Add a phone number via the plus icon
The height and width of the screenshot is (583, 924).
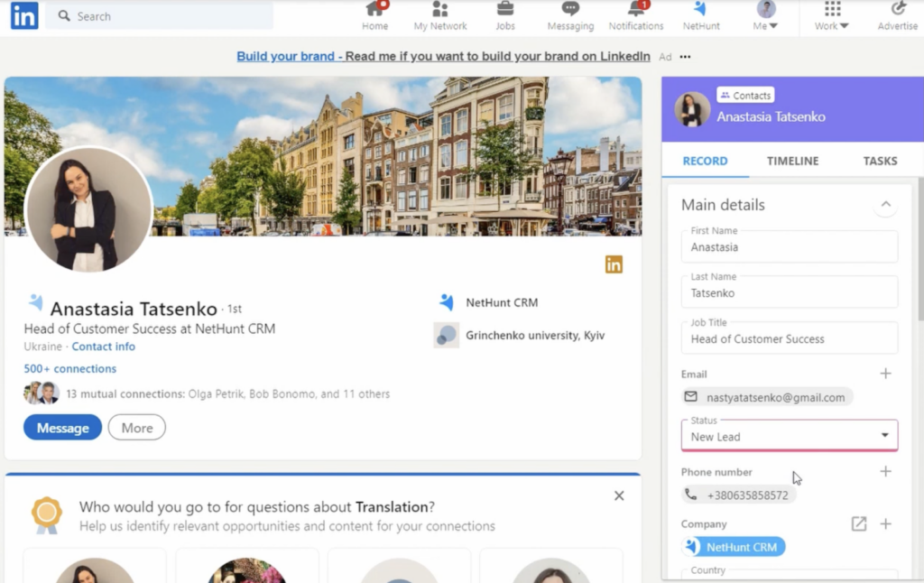point(886,471)
